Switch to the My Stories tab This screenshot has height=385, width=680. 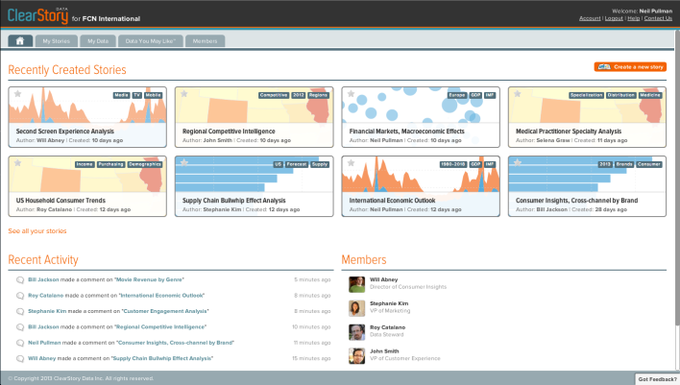pos(56,41)
